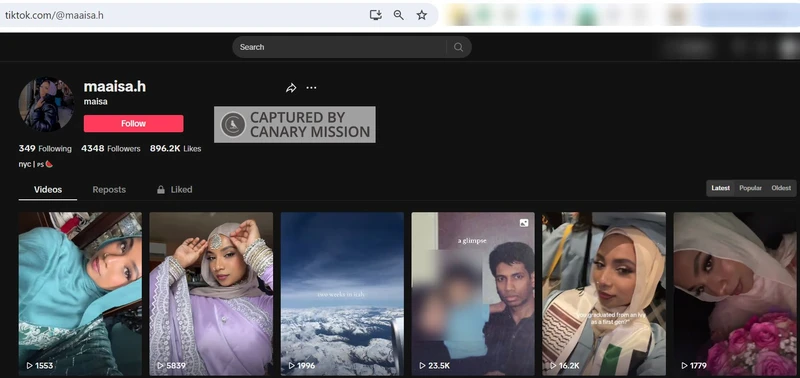This screenshot has width=800, height=378.
Task: Open the photo post icon on 'a glimpse' thumbnail
Action: pyautogui.click(x=524, y=223)
